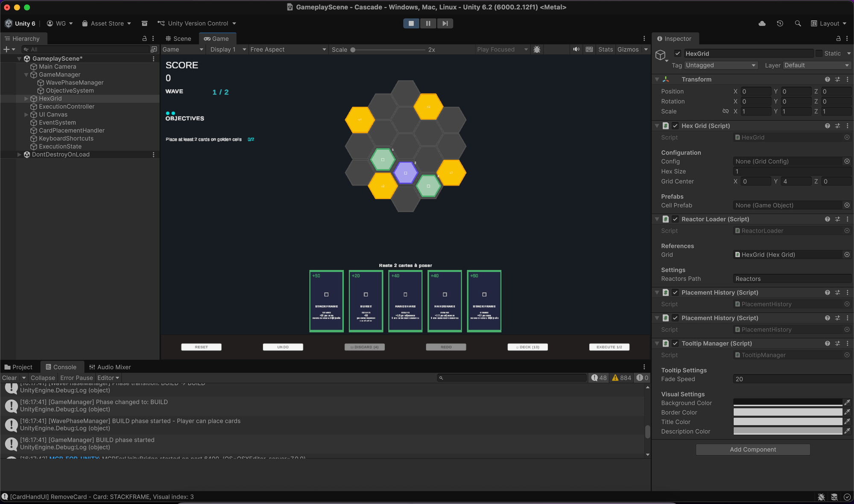The height and width of the screenshot is (504, 854).
Task: Click the Step frame button
Action: click(x=445, y=23)
